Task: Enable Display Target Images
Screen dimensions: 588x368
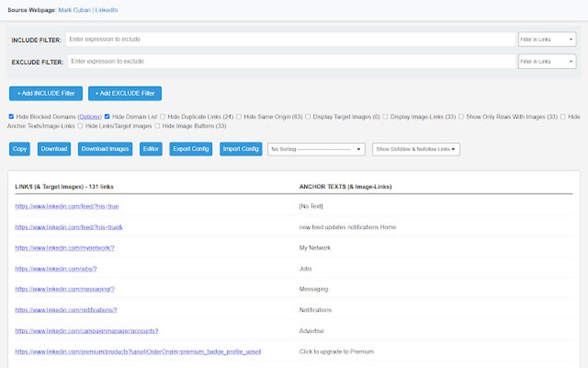Action: pos(308,117)
